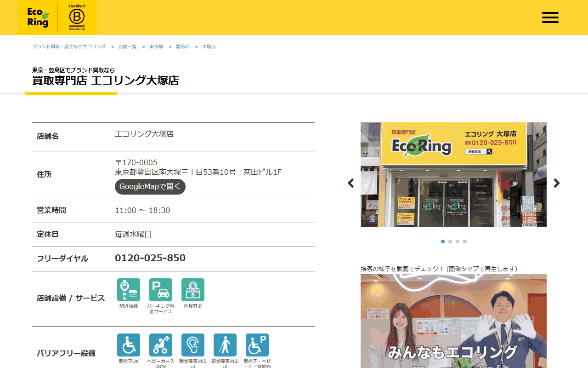
Task: Jump to the fourth carousel dot
Action: tap(465, 241)
